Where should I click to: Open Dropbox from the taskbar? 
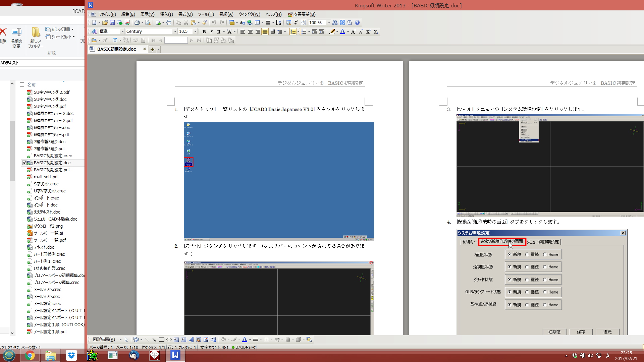71,355
